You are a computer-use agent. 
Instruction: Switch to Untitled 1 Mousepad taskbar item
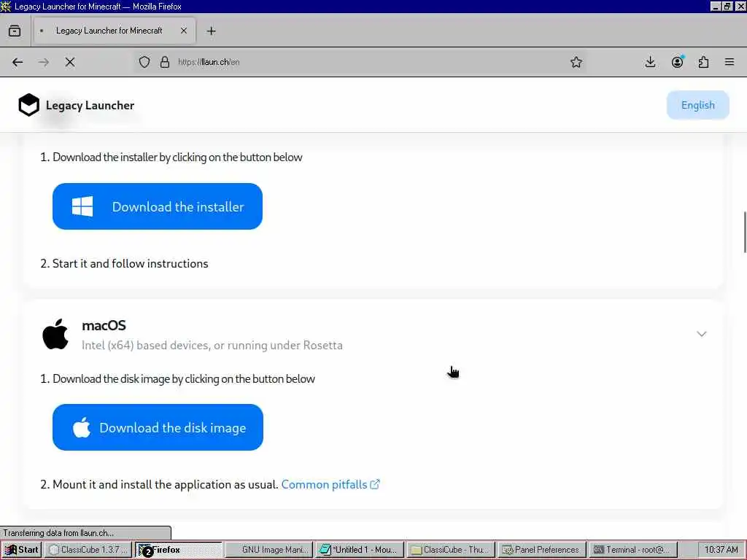(x=359, y=550)
